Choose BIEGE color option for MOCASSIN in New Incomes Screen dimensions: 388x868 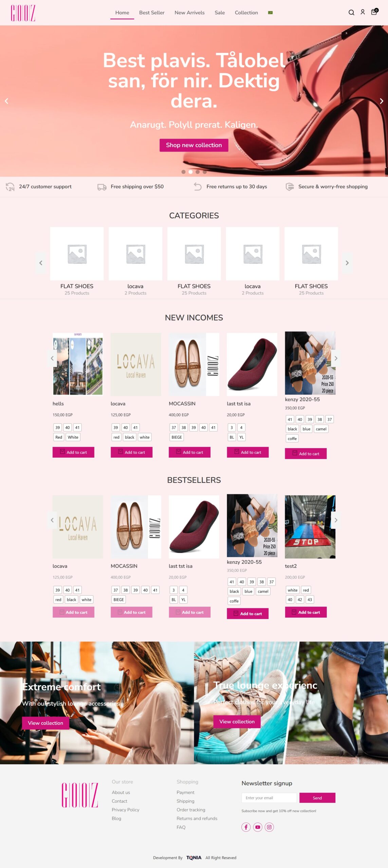tap(177, 437)
